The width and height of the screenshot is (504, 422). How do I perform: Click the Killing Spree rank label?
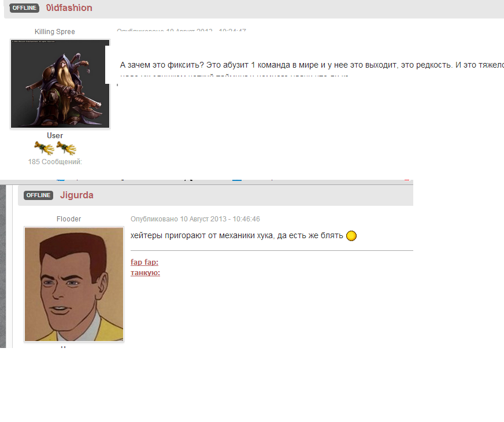pyautogui.click(x=55, y=32)
